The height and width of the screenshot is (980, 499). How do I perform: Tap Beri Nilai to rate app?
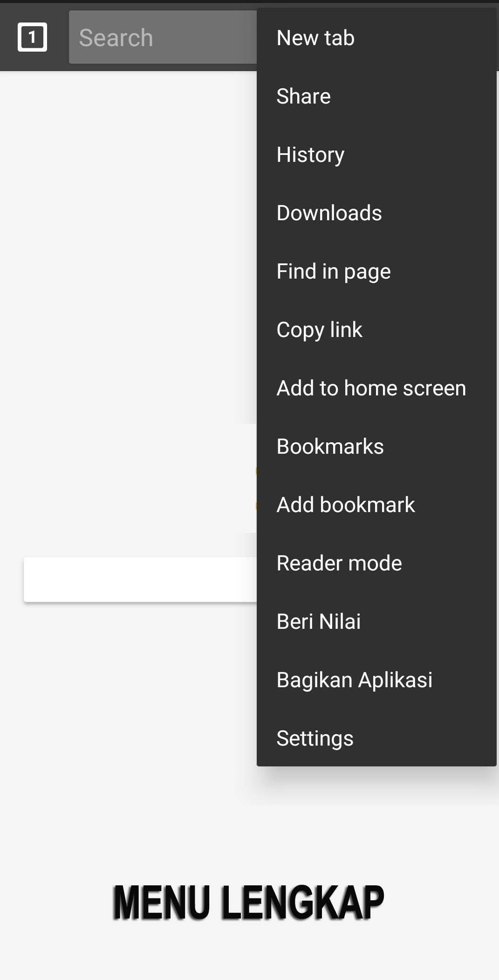[376, 621]
